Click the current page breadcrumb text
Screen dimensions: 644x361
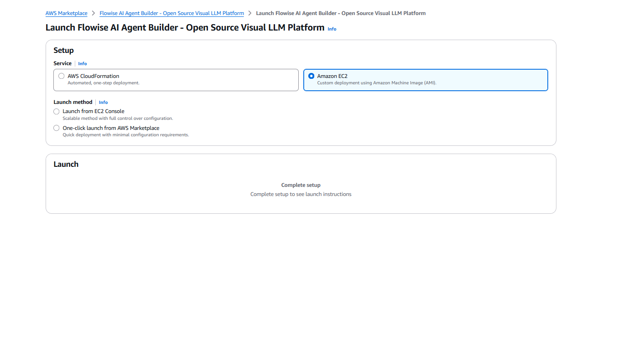point(341,13)
